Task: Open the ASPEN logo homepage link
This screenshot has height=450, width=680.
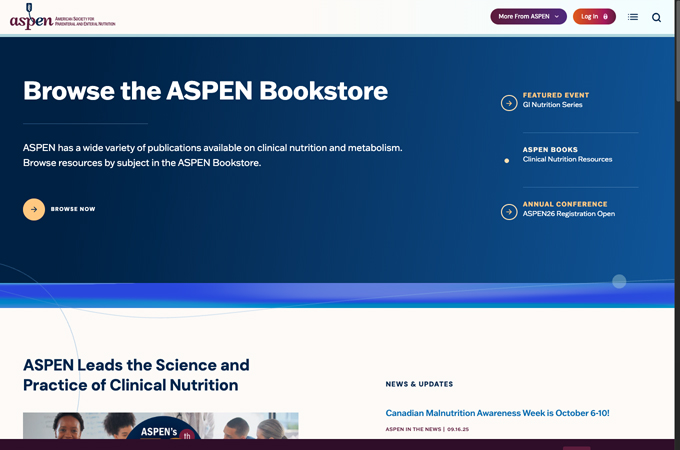Action: (62, 17)
